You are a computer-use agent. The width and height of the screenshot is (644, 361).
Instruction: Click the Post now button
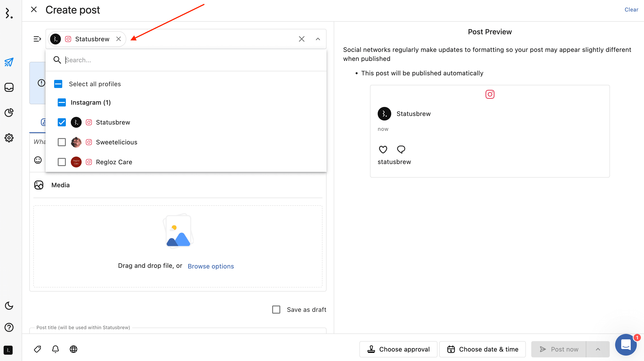[559, 349]
